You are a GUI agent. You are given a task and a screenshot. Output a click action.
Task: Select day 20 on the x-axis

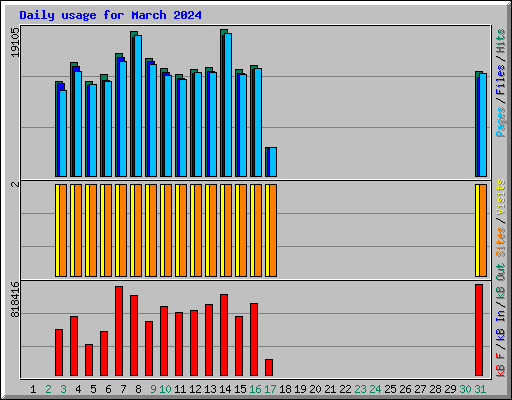click(x=315, y=389)
